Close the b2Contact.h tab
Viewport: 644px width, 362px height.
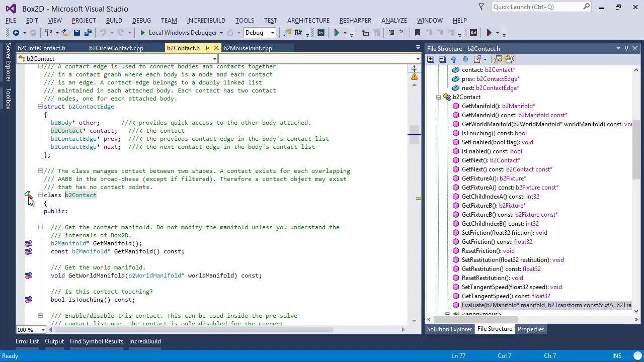click(216, 48)
